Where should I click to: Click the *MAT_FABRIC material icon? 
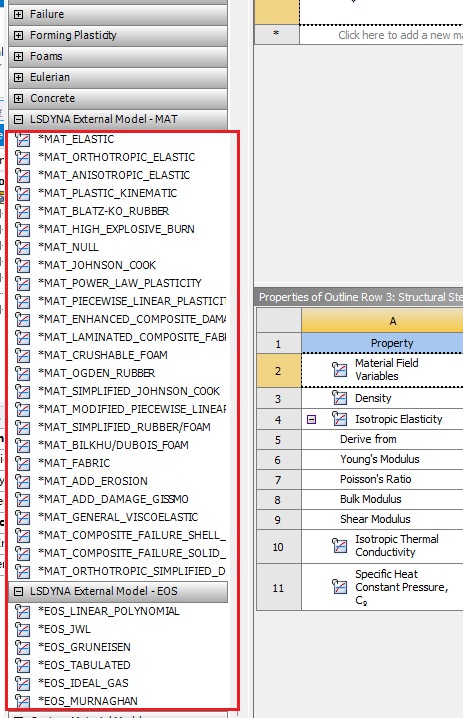pyautogui.click(x=22, y=463)
